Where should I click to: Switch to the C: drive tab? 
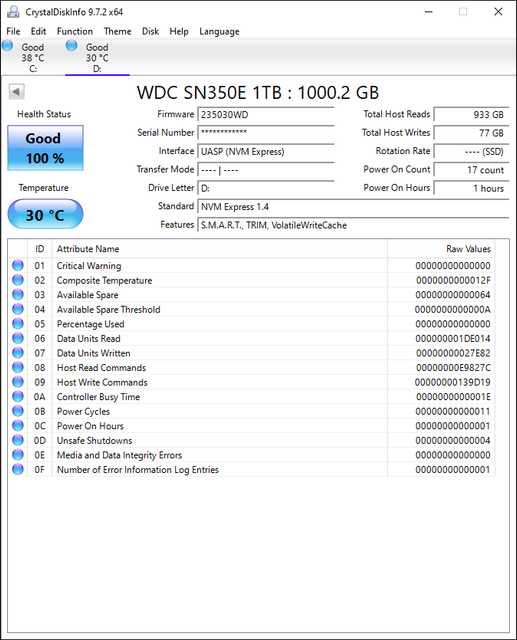33,58
